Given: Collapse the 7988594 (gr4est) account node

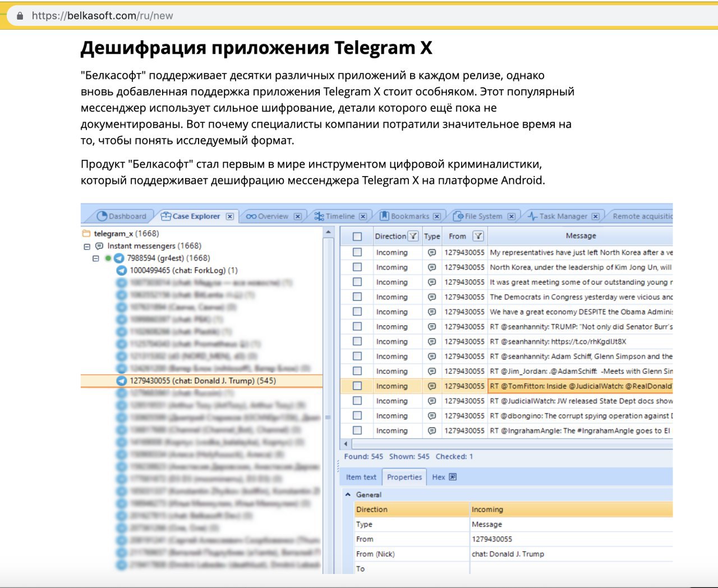Looking at the screenshot, I should click(95, 259).
